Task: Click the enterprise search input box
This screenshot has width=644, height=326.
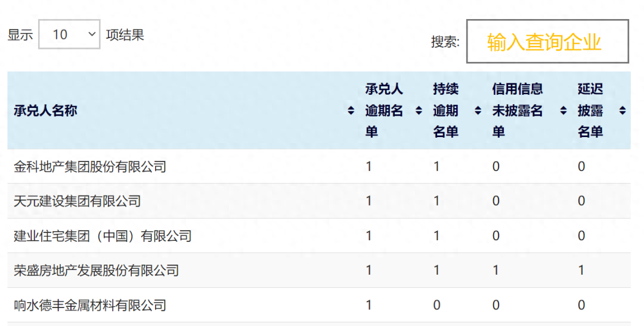Action: pyautogui.click(x=547, y=42)
